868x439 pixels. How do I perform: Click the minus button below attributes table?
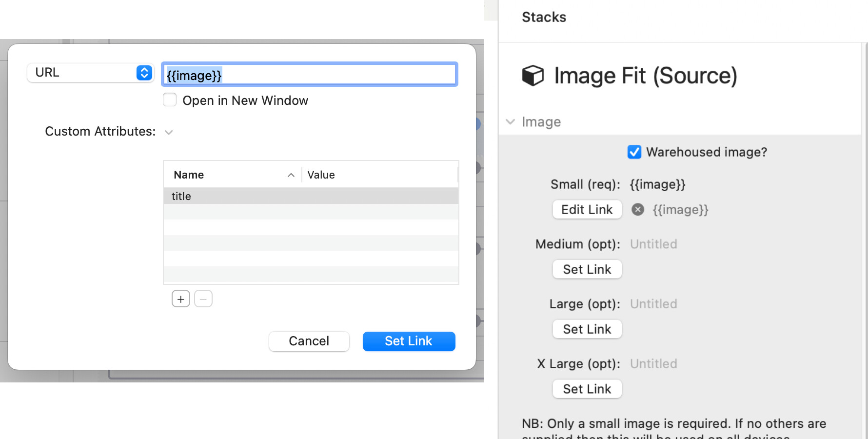pyautogui.click(x=203, y=299)
